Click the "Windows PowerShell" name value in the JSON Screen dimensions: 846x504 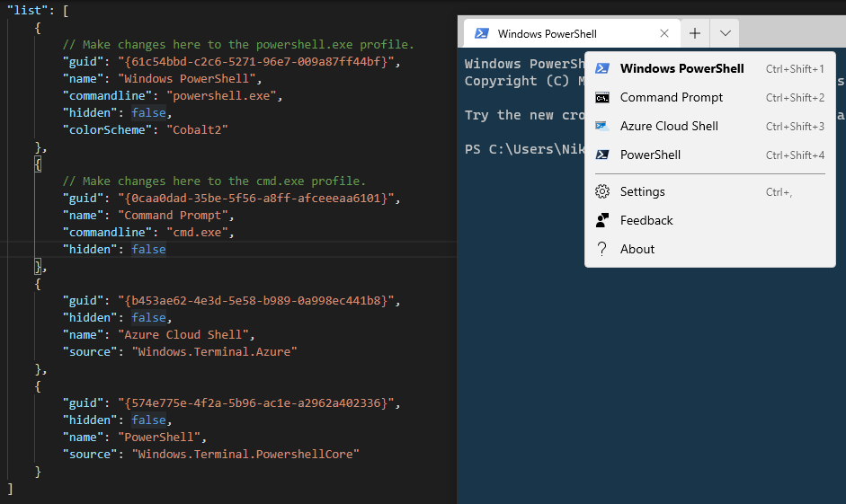coord(187,79)
